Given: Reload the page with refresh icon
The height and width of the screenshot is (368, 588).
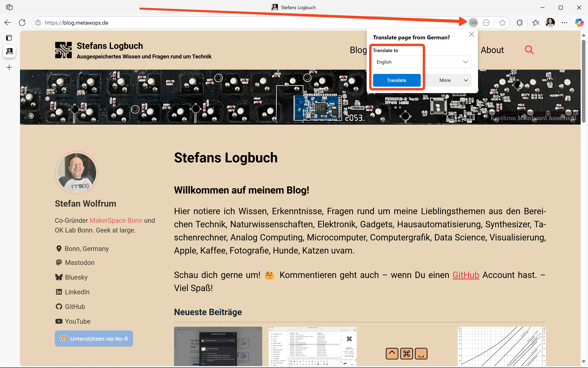Looking at the screenshot, I should (x=22, y=23).
